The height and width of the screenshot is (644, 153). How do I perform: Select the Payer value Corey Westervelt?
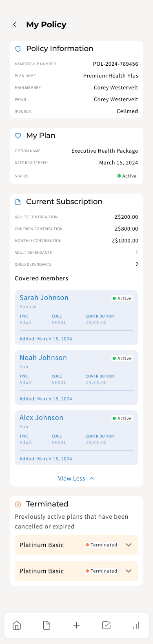pos(116,100)
